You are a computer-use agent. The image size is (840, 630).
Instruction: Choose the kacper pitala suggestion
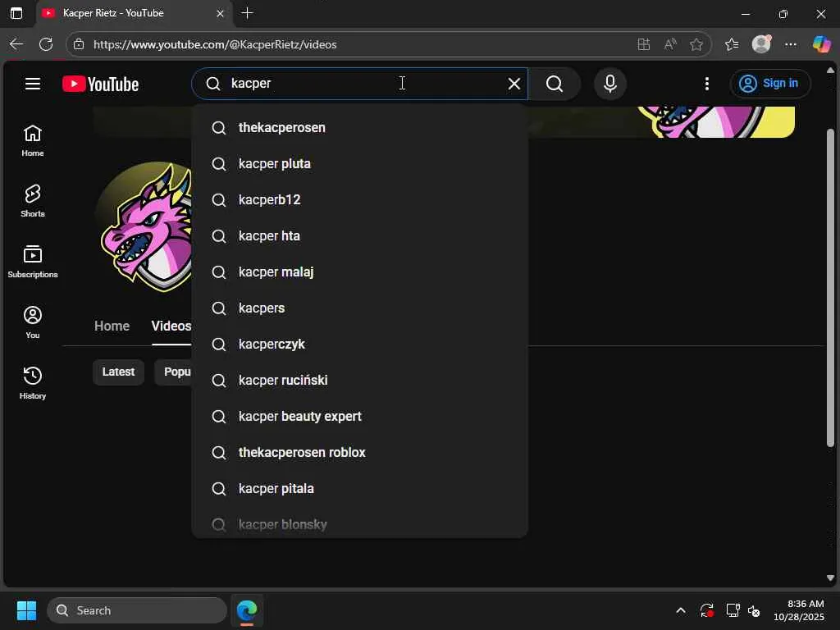pos(359,489)
